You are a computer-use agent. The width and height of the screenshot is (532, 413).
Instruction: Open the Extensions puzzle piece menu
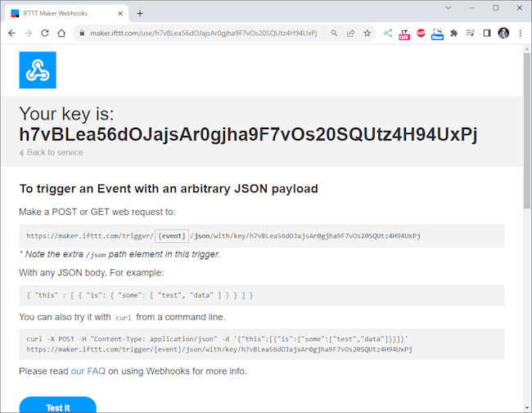point(454,34)
